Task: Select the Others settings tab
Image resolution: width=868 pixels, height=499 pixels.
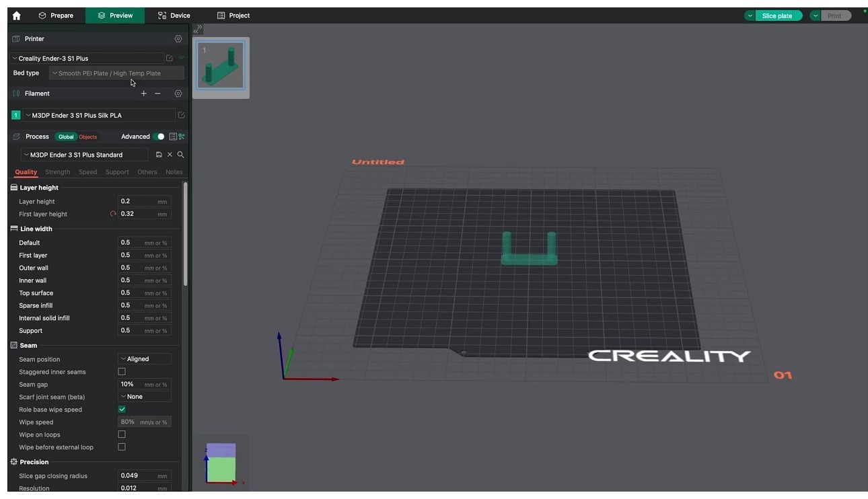Action: pyautogui.click(x=147, y=172)
